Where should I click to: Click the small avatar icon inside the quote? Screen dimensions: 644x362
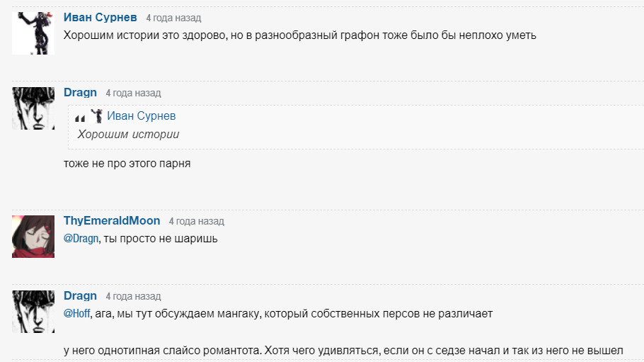click(97, 116)
